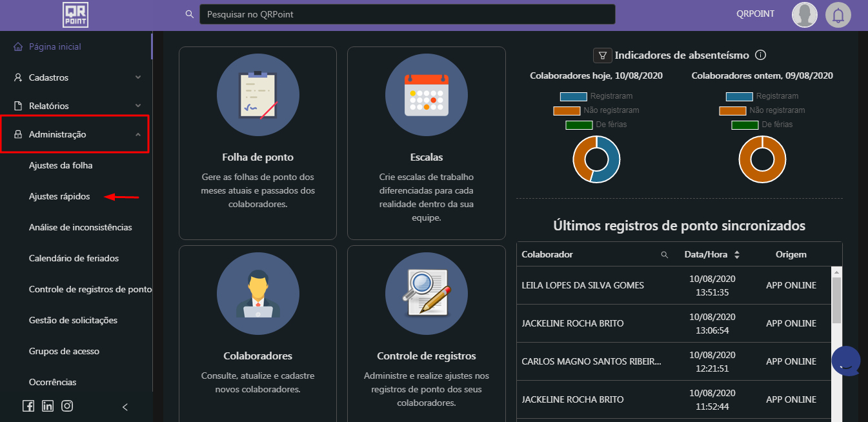This screenshot has height=422, width=868.
Task: Open the chat support bubble
Action: 846,361
